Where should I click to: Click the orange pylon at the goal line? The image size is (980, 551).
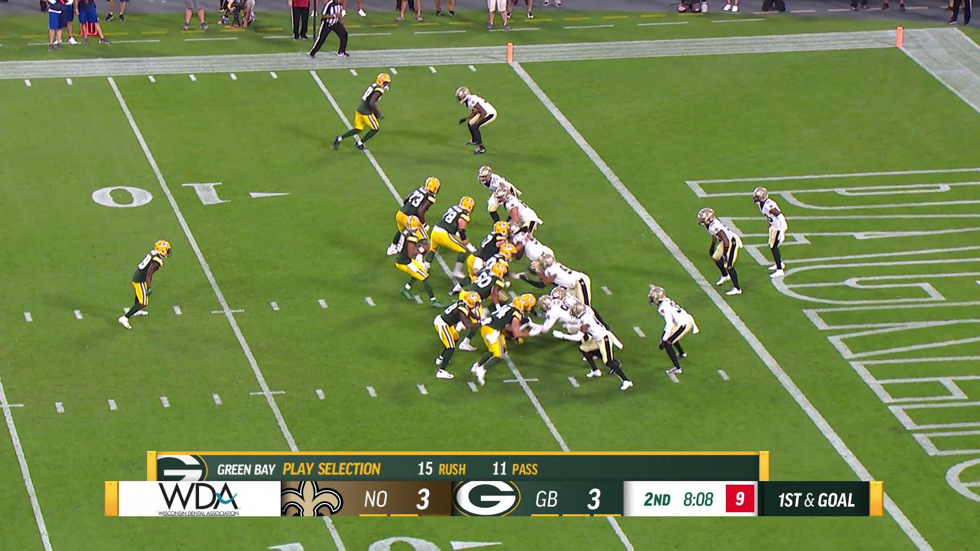click(509, 53)
